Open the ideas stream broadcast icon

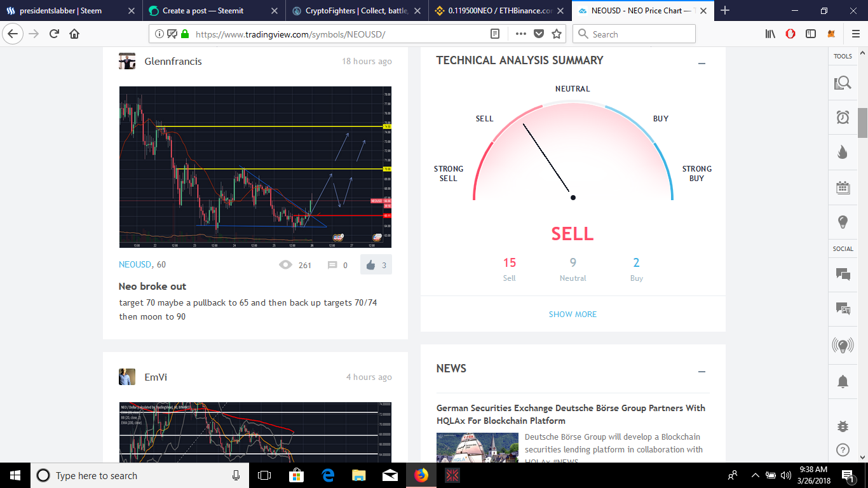tap(843, 346)
